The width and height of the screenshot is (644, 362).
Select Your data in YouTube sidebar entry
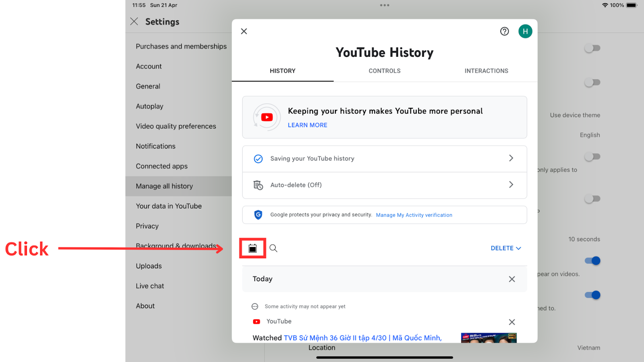point(169,206)
